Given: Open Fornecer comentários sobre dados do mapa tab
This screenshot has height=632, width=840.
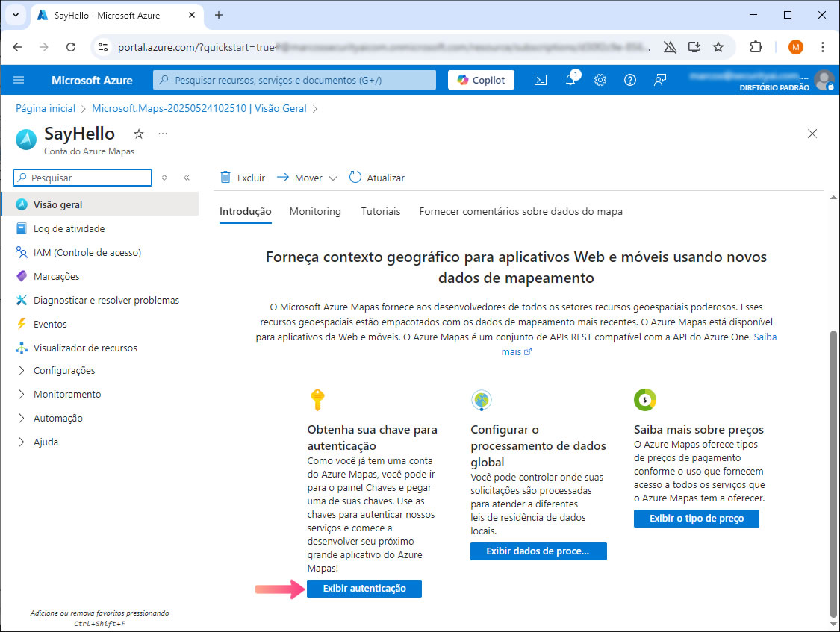Looking at the screenshot, I should (520, 211).
